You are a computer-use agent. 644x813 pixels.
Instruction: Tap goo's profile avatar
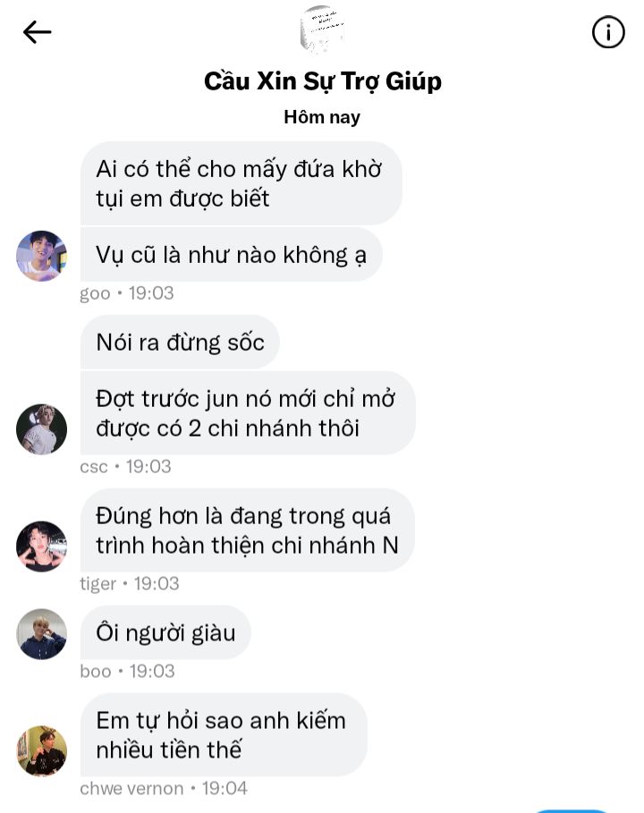tap(41, 256)
